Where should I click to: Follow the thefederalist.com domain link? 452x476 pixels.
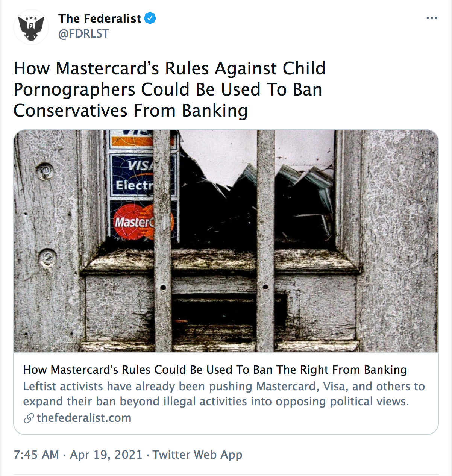(84, 418)
